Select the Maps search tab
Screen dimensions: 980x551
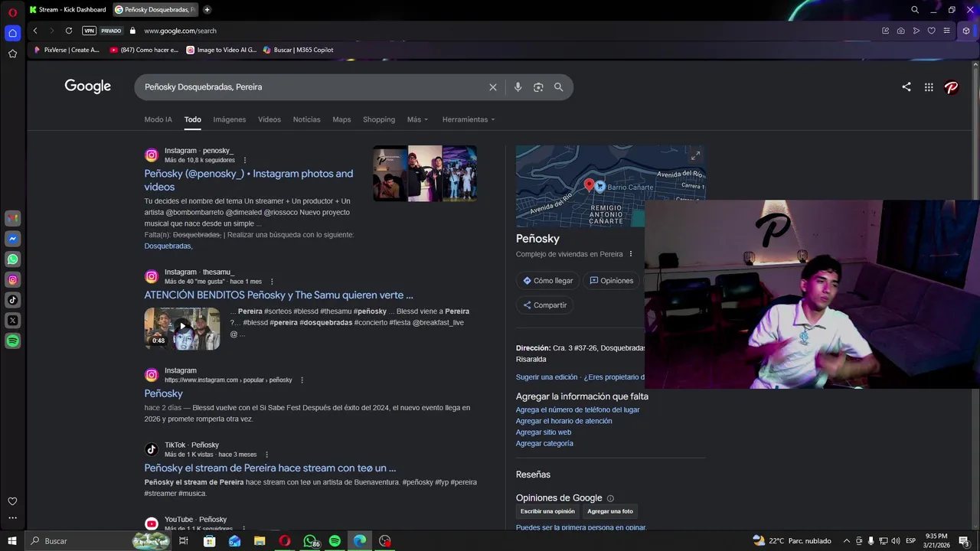click(341, 119)
